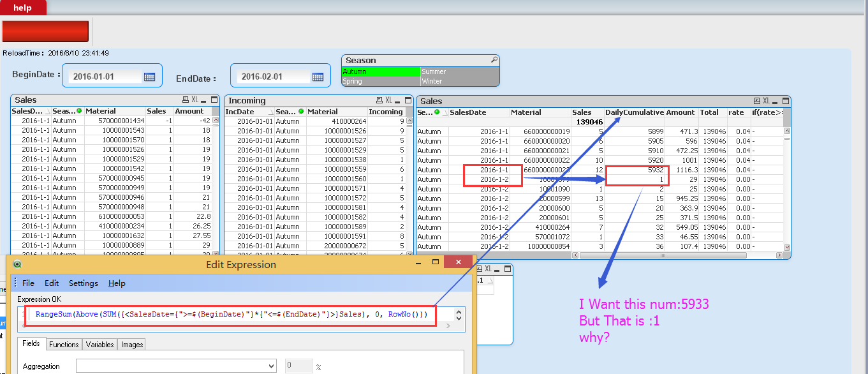Maximize the left Sales table object

[x=214, y=100]
